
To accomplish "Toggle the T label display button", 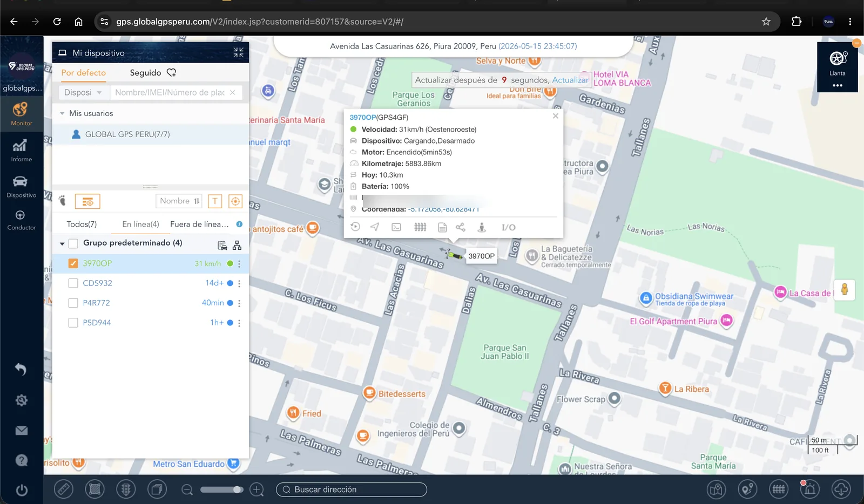I will pos(215,201).
